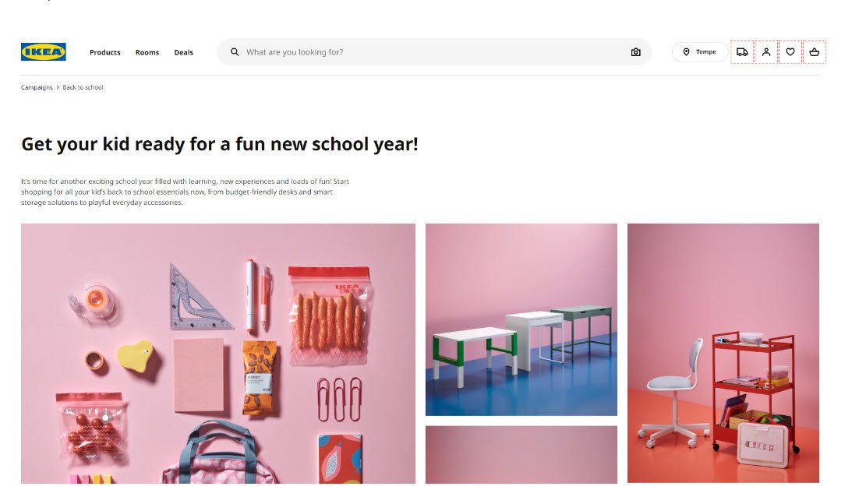This screenshot has width=859, height=504.
Task: Select the Tempe store button
Action: [x=699, y=52]
